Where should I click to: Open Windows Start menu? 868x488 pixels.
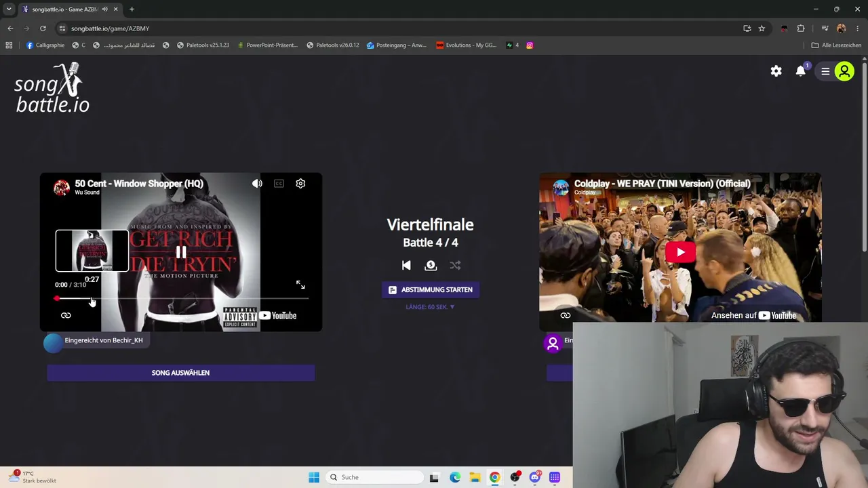(x=314, y=477)
